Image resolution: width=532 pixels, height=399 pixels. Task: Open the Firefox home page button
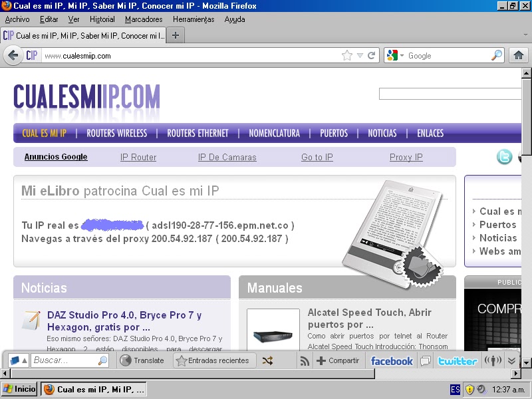[518, 55]
